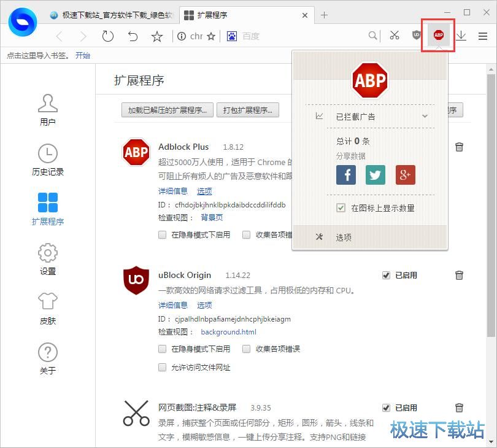The image size is (497, 448).
Task: Share blocked stats on Twitter
Action: (376, 175)
